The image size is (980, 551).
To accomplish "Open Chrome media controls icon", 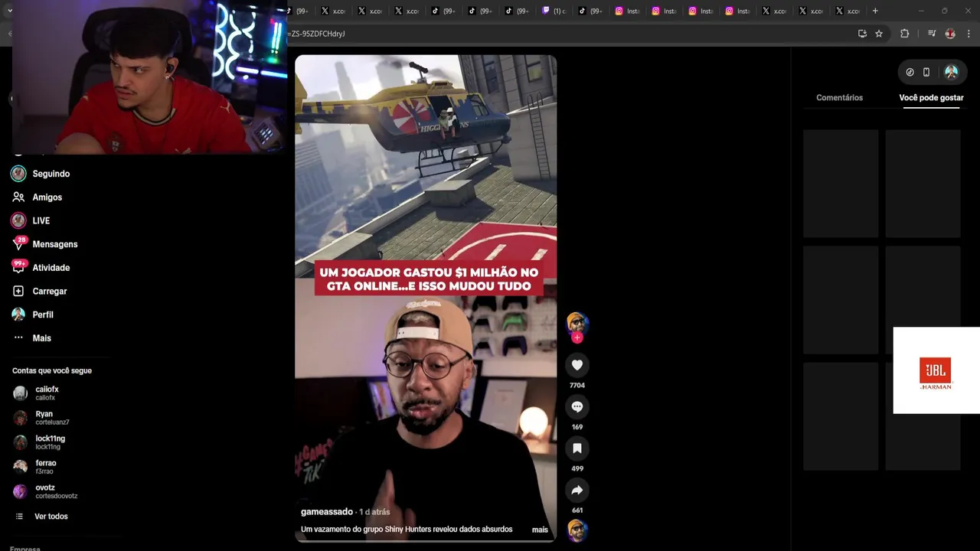I will coord(932,34).
